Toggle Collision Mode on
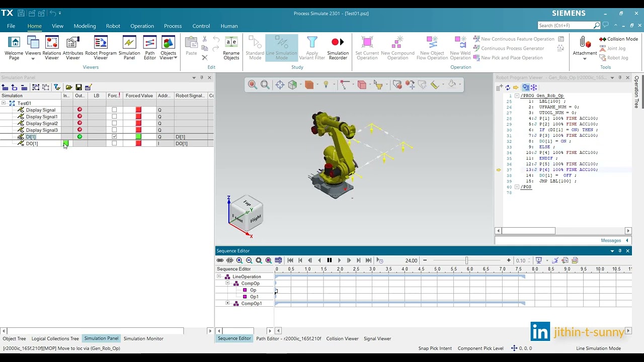Viewport: 644px width, 362px height. [618, 39]
